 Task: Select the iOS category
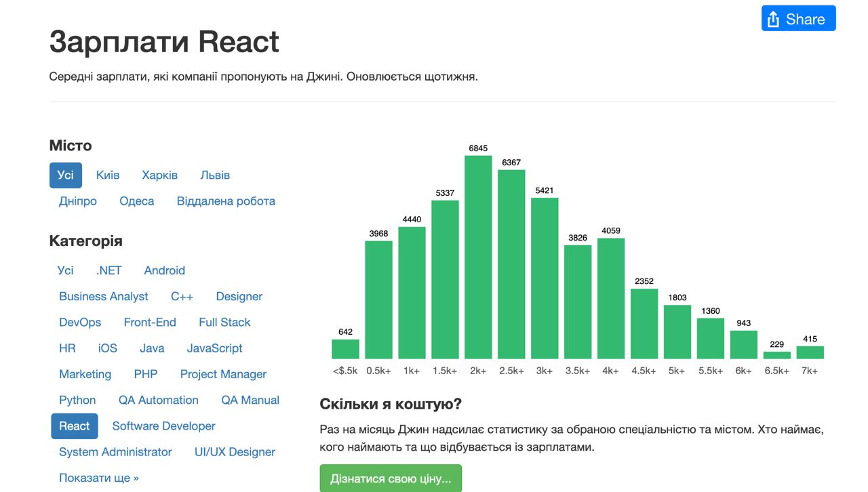(108, 348)
